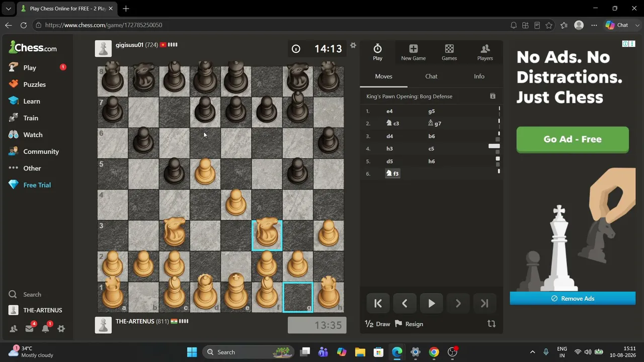
Task: Open the sidebar settings gear
Action: (x=61, y=329)
